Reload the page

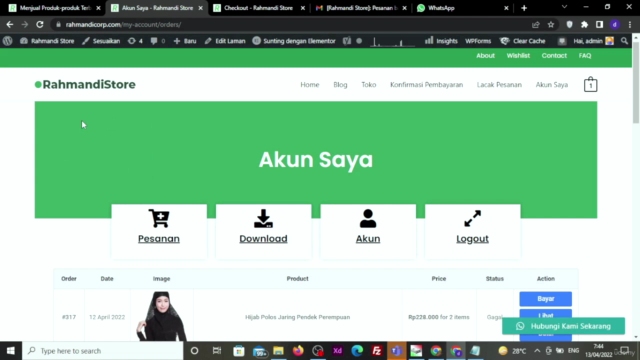[40, 24]
